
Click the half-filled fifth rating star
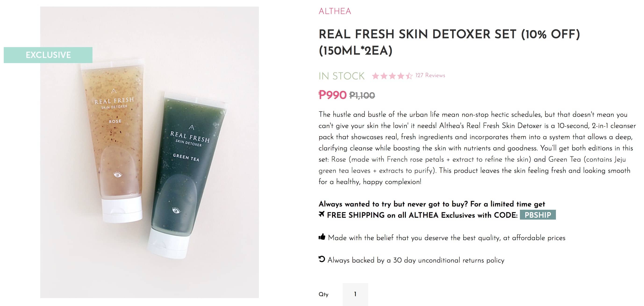409,76
